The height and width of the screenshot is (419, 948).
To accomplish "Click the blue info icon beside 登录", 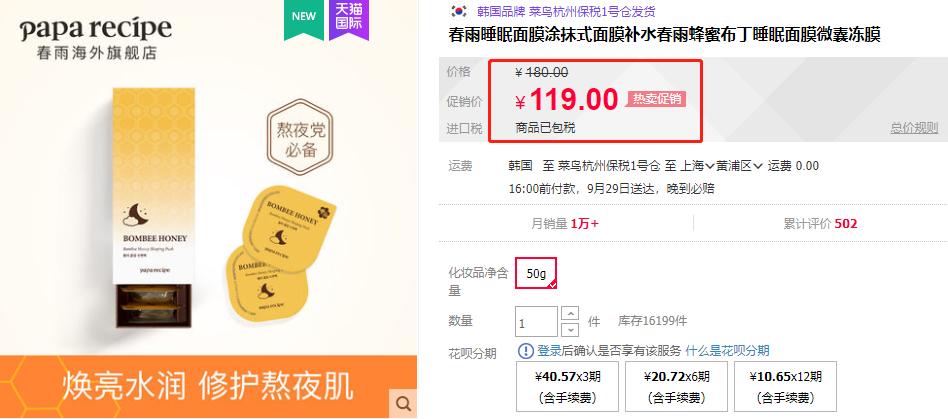I will (x=526, y=351).
